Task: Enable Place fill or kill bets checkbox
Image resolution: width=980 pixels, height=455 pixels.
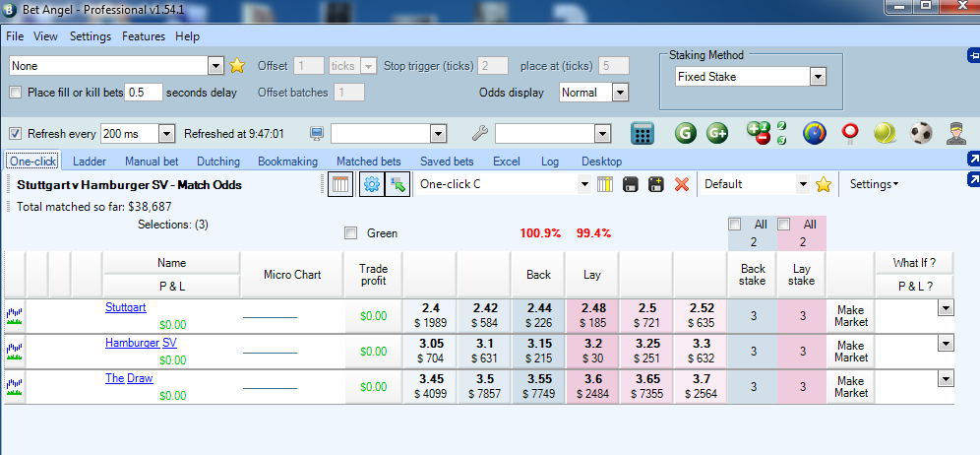Action: pyautogui.click(x=16, y=93)
